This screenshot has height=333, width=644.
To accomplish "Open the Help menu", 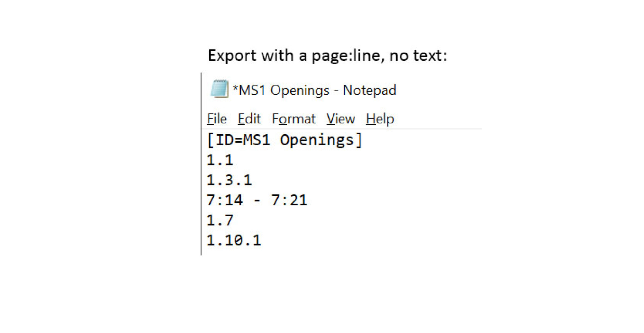I will coord(380,119).
